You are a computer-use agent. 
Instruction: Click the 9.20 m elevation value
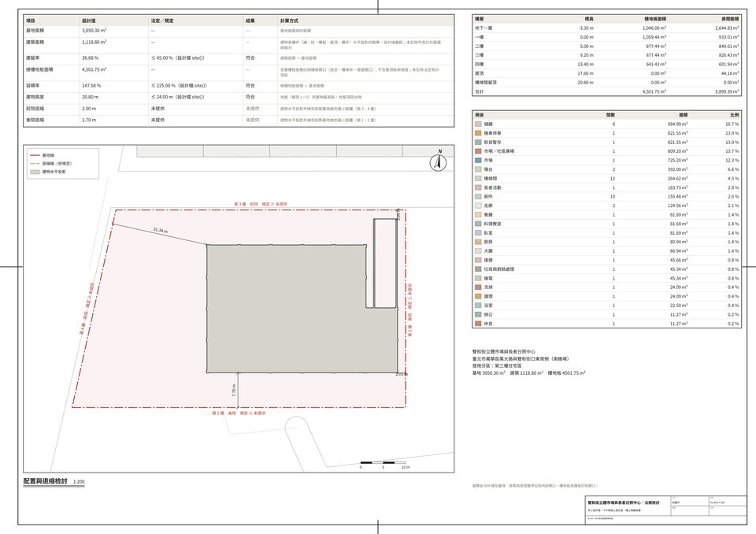(587, 55)
